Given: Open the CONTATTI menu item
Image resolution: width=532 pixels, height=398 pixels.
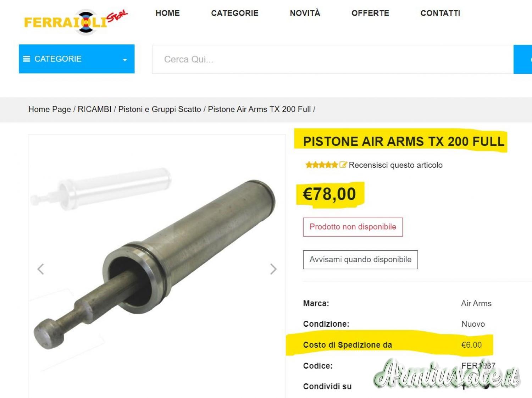Looking at the screenshot, I should 440,13.
